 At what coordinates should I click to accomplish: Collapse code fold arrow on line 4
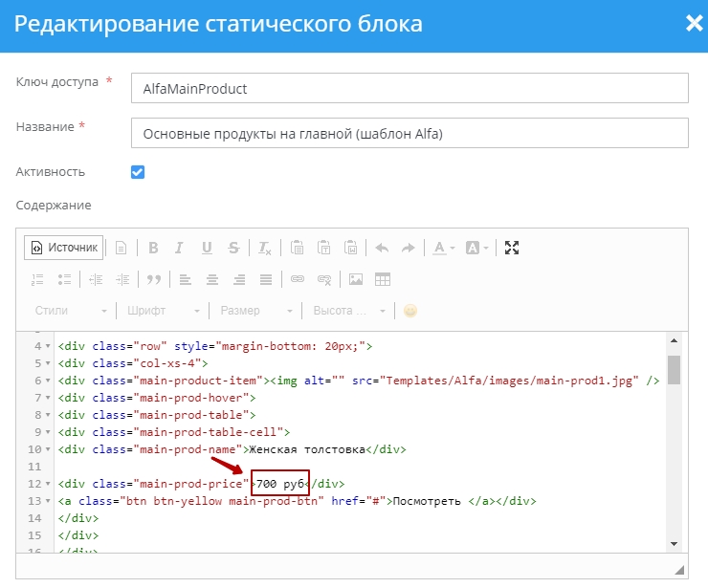pyautogui.click(x=49, y=346)
